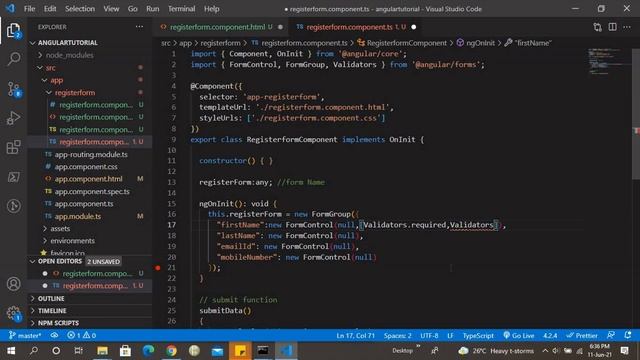Click TypeScript language mode
Screen dimensions: 640x360
click(x=478, y=336)
